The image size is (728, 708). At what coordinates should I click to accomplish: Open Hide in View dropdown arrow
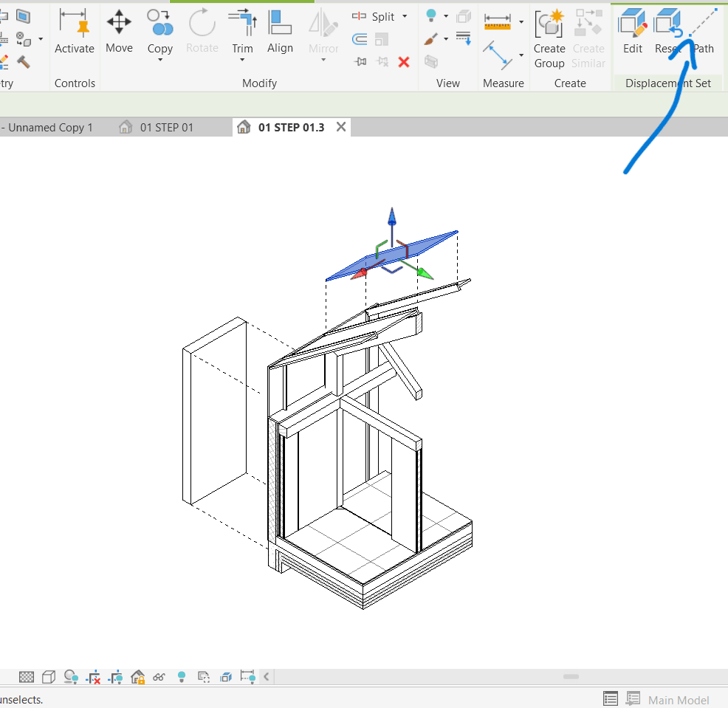[446, 16]
